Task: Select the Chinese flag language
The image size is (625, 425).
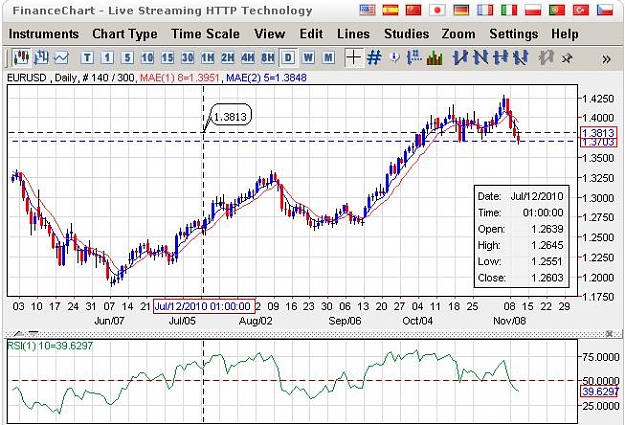Action: pos(413,10)
